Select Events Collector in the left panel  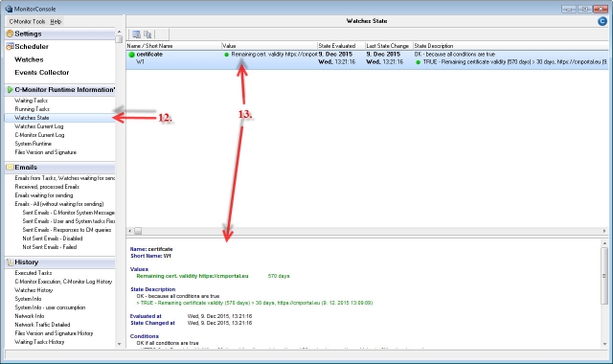point(42,73)
